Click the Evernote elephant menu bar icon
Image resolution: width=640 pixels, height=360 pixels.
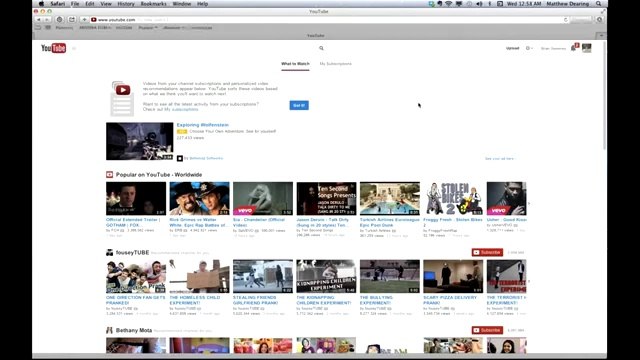pyautogui.click(x=439, y=4)
